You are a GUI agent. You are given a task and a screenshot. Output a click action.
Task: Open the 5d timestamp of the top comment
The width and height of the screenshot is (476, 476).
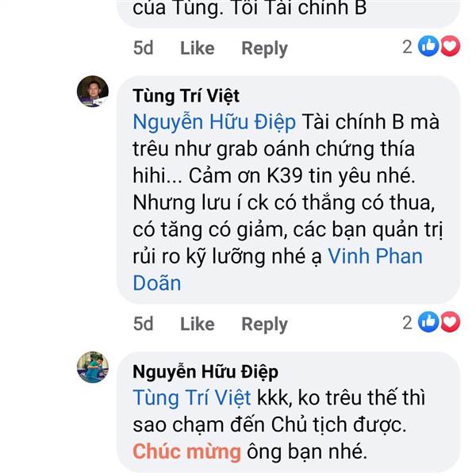144,48
